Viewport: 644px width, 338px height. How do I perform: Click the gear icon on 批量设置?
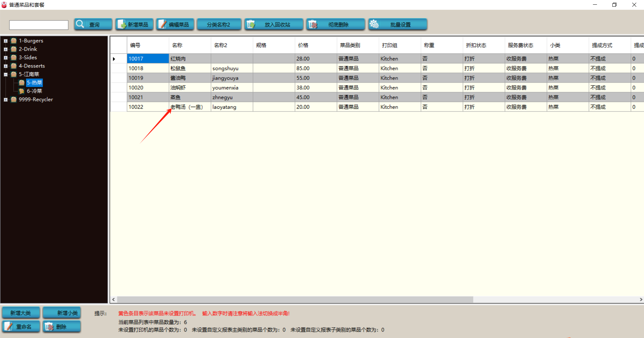(x=374, y=24)
